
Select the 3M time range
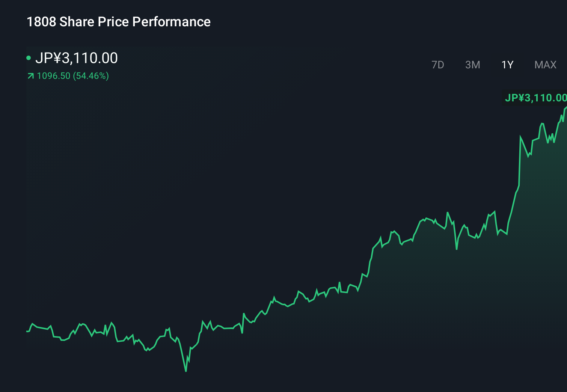(x=472, y=65)
